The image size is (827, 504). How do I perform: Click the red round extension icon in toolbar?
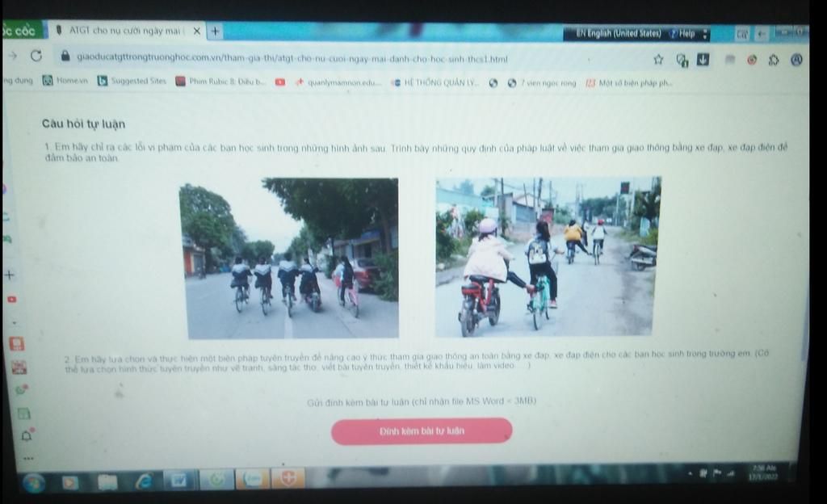point(752,60)
